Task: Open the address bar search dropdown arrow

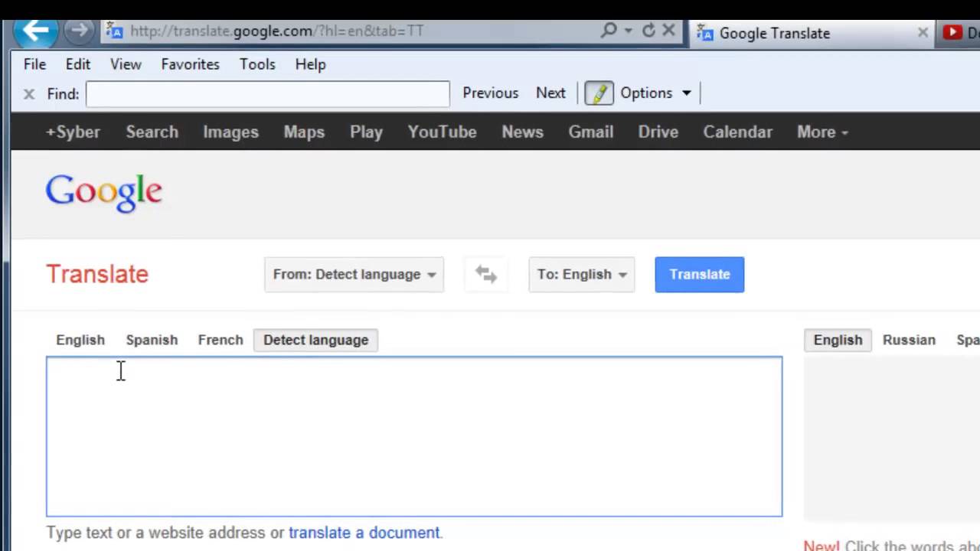Action: 628,31
